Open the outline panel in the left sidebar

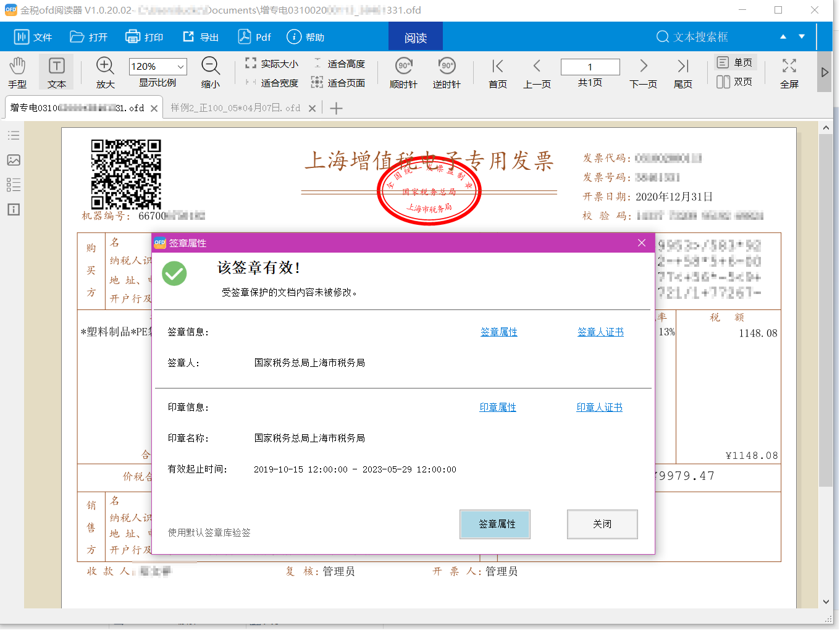[x=13, y=135]
